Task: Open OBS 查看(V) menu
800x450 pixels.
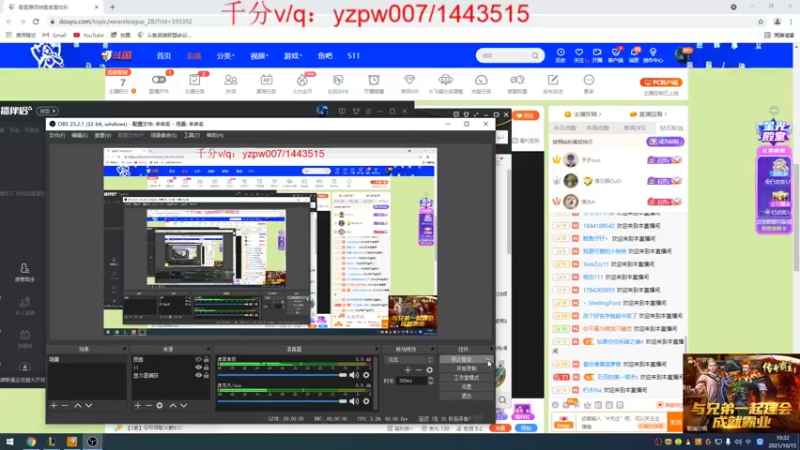Action: coord(103,135)
